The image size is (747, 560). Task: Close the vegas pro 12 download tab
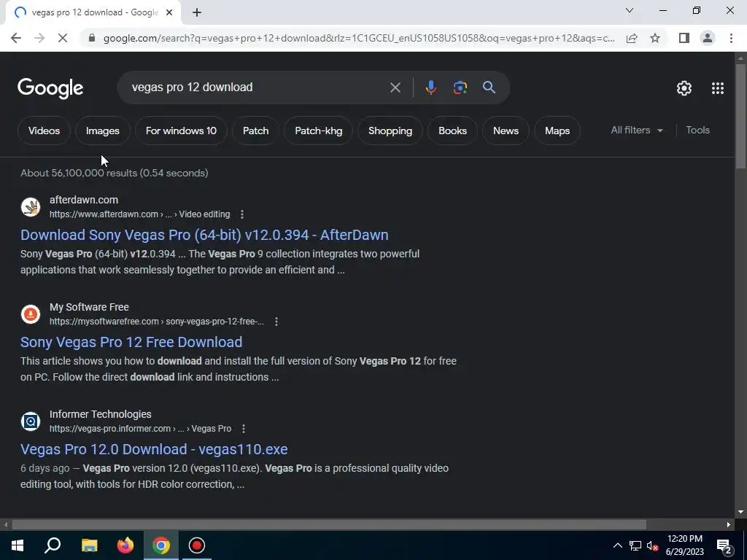(169, 13)
